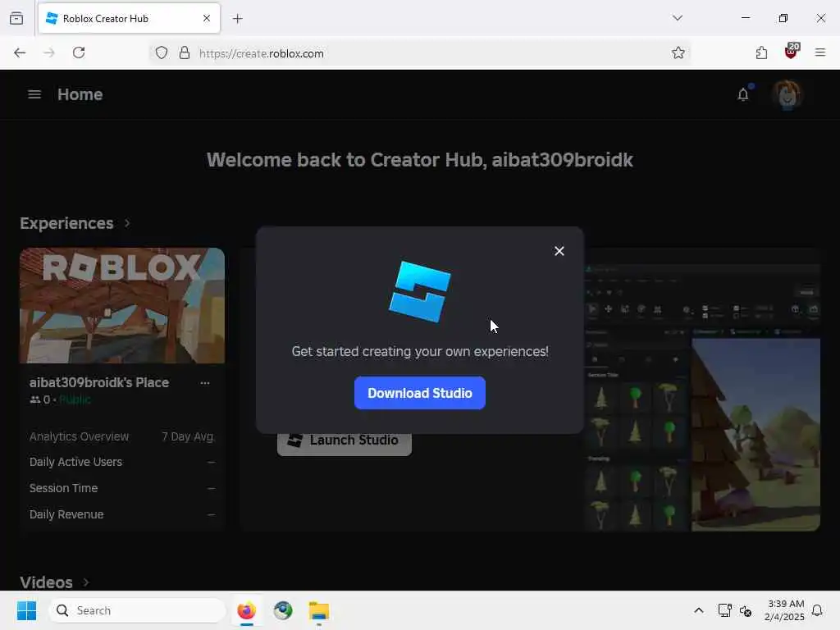The height and width of the screenshot is (630, 840).
Task: Open three-dot options menu for aibat309broidk's Place
Action: coord(204,383)
